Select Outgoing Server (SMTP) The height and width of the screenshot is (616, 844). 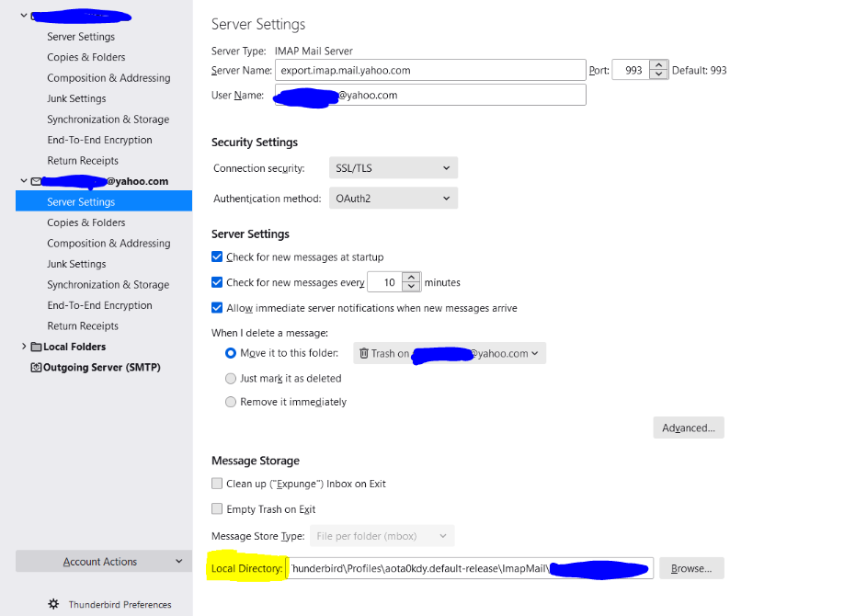pyautogui.click(x=102, y=368)
